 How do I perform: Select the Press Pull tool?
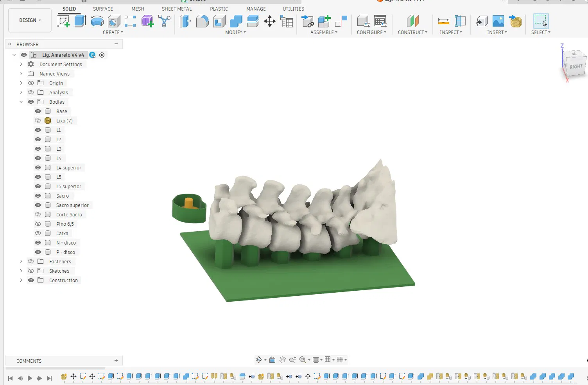(x=185, y=21)
